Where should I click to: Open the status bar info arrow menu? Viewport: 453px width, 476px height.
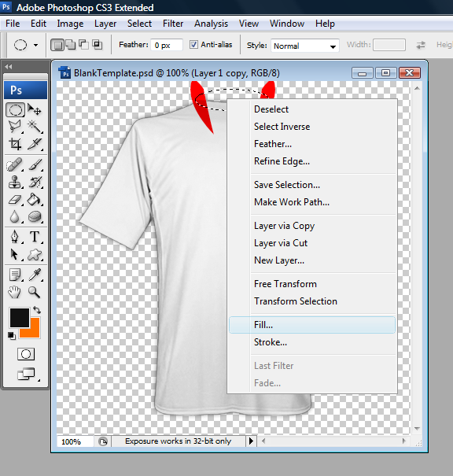tap(251, 441)
